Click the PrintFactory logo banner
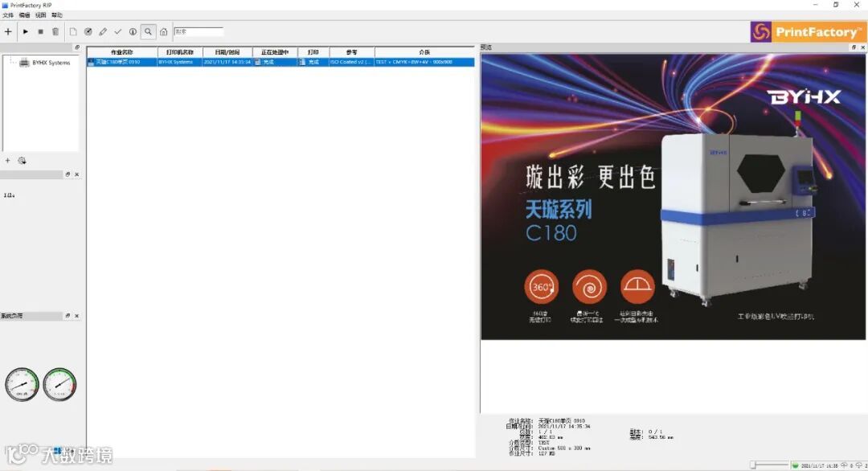The height and width of the screenshot is (471, 868). (x=808, y=31)
